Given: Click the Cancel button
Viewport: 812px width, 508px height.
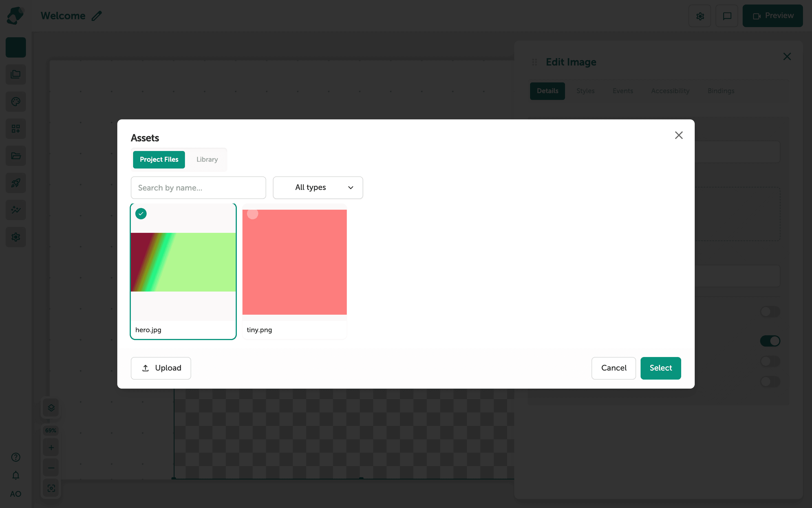Looking at the screenshot, I should tap(614, 368).
